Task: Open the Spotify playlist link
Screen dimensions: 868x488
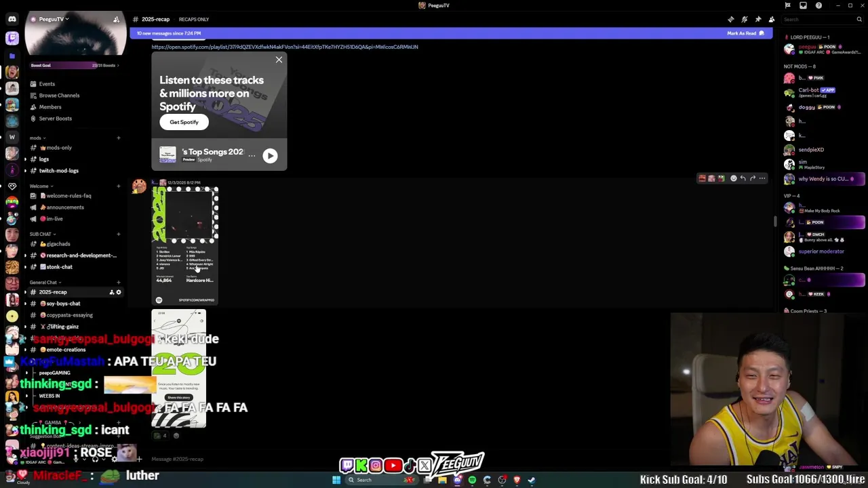Action: [x=284, y=47]
